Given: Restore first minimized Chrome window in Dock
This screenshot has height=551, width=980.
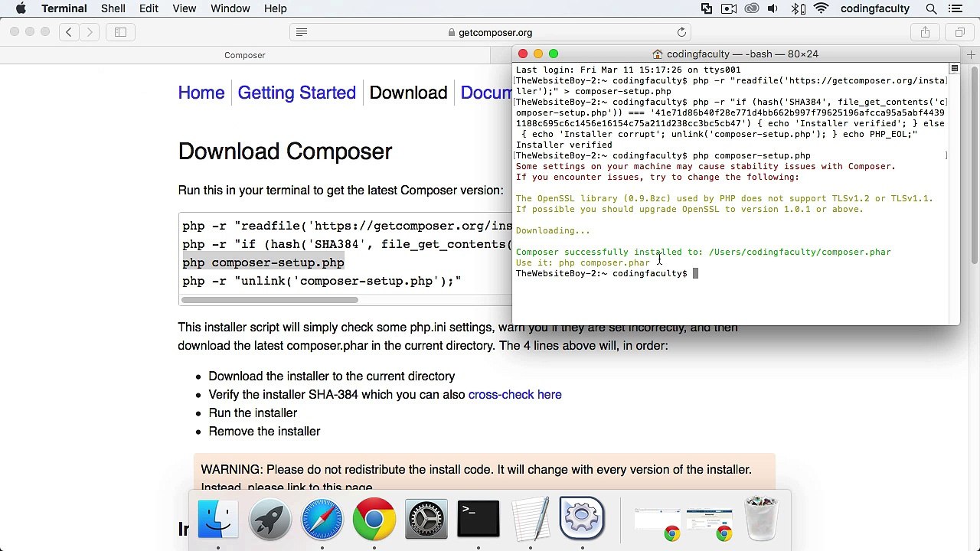Looking at the screenshot, I should (658, 523).
